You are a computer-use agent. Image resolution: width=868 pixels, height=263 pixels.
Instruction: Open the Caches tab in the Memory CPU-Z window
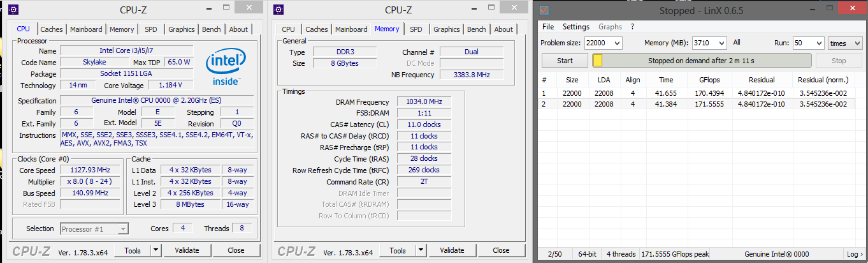(317, 29)
